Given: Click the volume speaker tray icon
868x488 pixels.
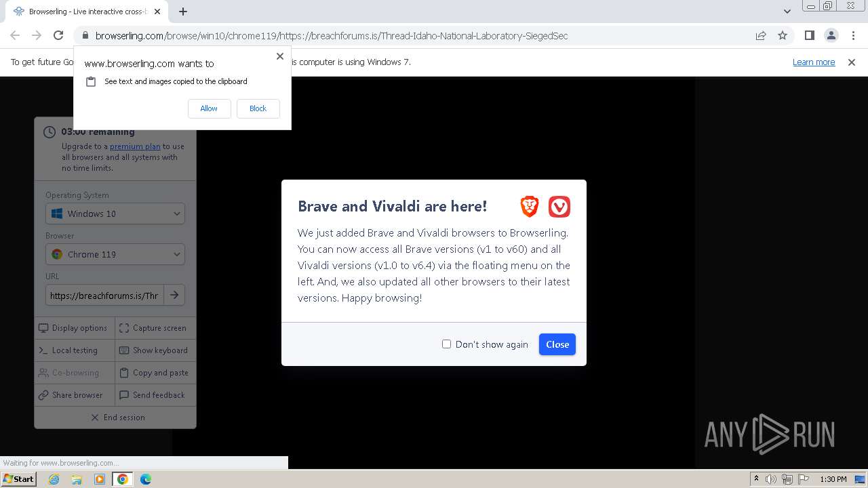Looking at the screenshot, I should point(771,479).
